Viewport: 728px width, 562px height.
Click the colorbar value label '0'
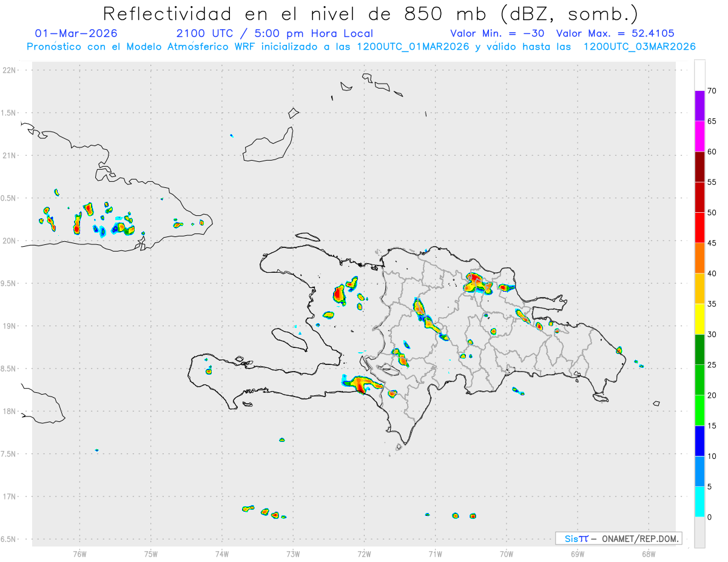[x=709, y=517]
